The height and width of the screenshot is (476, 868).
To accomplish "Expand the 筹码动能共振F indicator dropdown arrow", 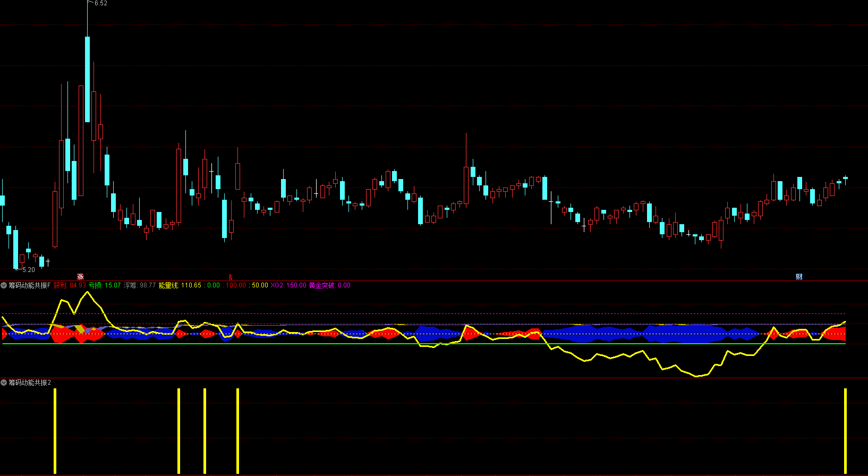I will pyautogui.click(x=4, y=285).
